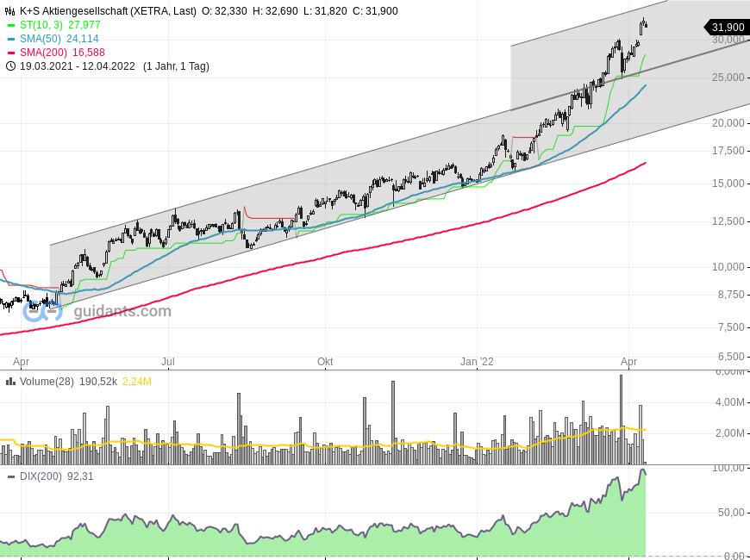Viewport: 750px width, 560px height.
Task: Select the DIX(200) indicator label
Action: pos(41,476)
